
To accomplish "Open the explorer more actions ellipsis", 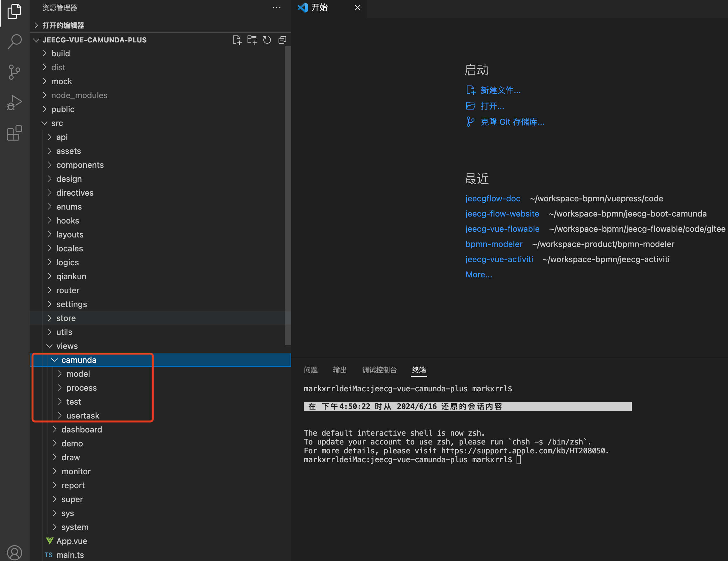I will [x=276, y=8].
